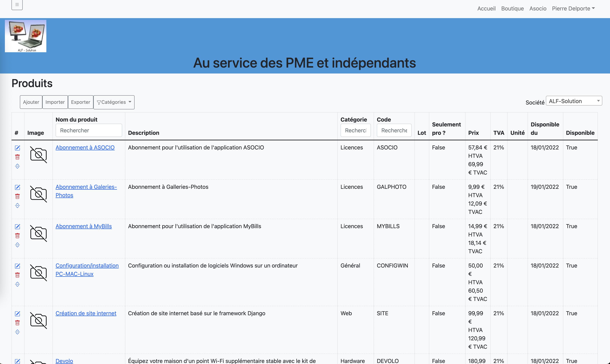Click the no-photo icon for MYBILLS row
Image resolution: width=610 pixels, height=364 pixels.
click(x=38, y=233)
